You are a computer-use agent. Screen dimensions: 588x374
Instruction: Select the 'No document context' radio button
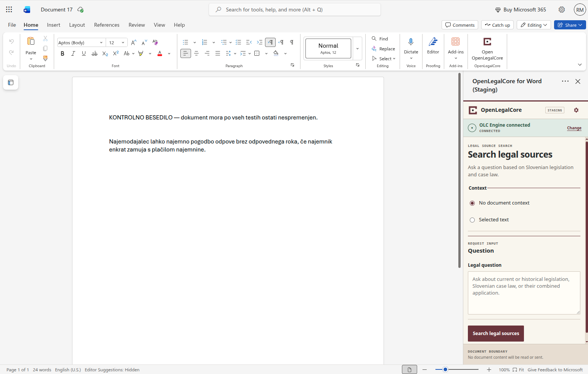472,203
